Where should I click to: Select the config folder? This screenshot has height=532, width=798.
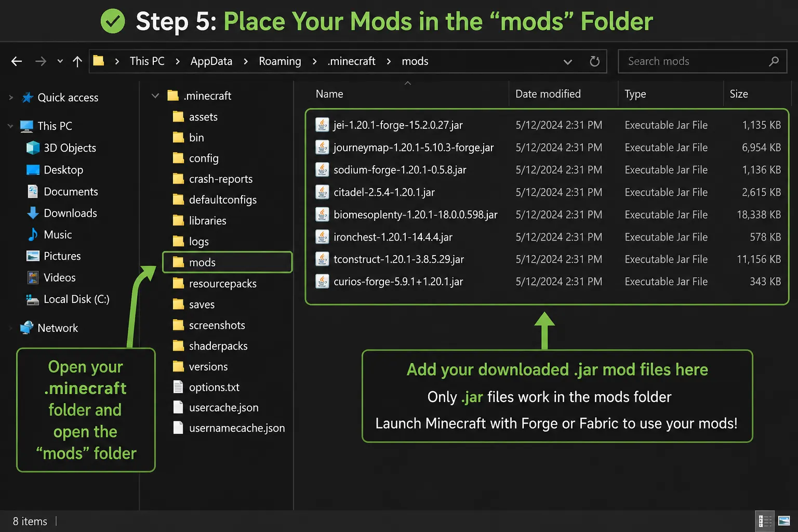[195, 158]
